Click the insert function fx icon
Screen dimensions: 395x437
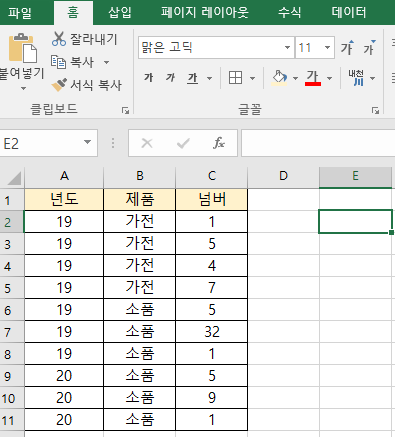[219, 143]
